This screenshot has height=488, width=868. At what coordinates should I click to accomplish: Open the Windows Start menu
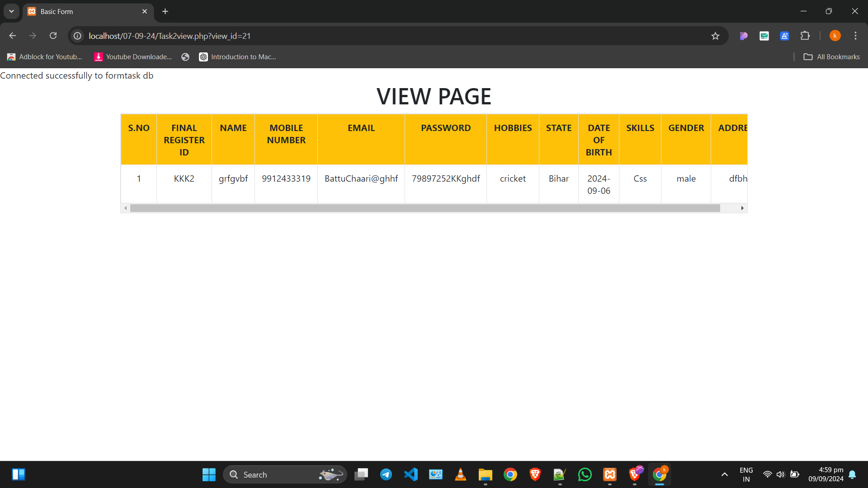(x=209, y=474)
